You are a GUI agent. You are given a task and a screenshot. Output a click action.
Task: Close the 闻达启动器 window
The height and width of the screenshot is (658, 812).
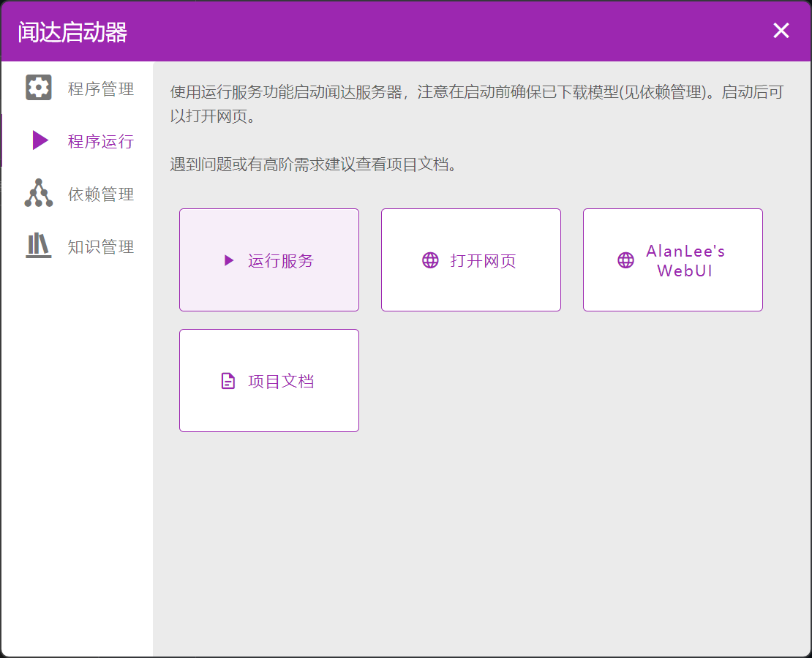(x=781, y=31)
